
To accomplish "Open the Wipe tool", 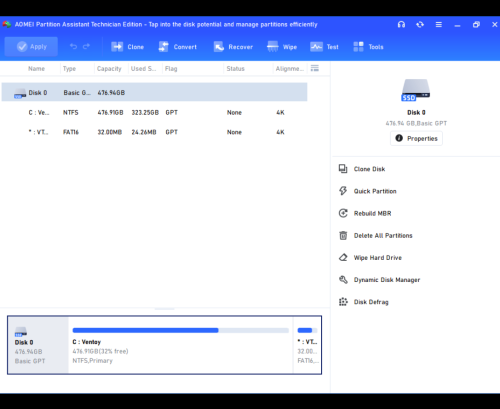I will pos(282,47).
